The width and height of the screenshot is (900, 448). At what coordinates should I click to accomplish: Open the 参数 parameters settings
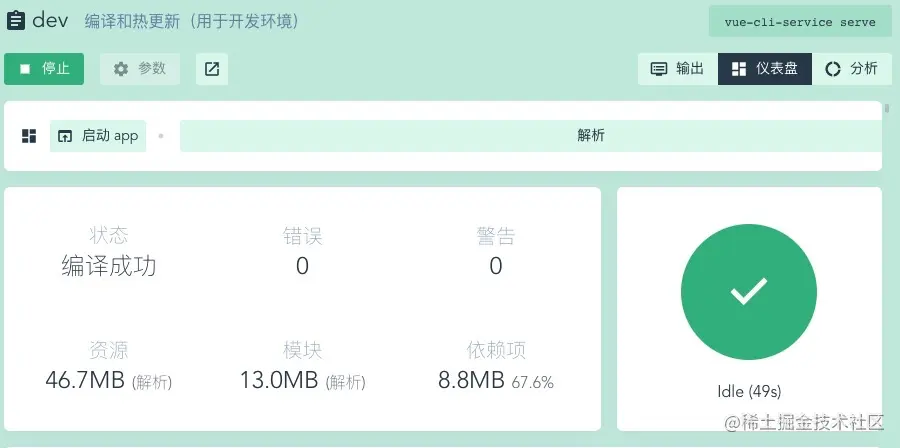tap(139, 69)
